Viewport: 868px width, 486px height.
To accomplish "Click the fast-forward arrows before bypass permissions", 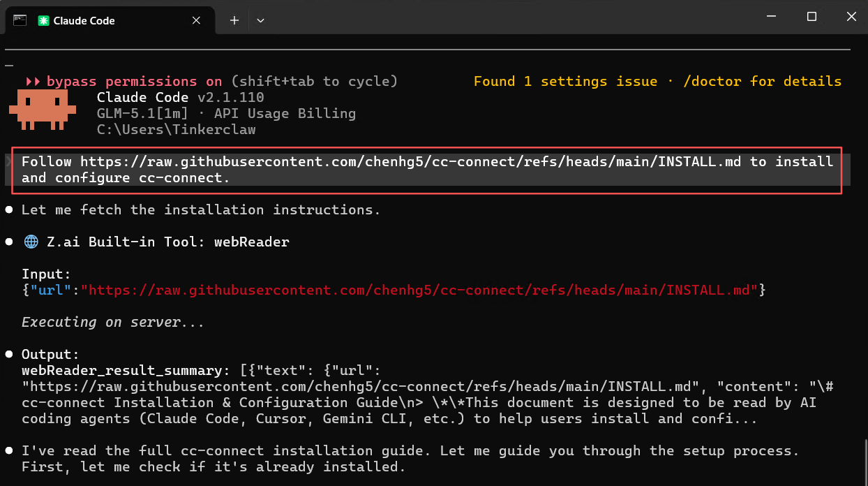I will click(32, 81).
